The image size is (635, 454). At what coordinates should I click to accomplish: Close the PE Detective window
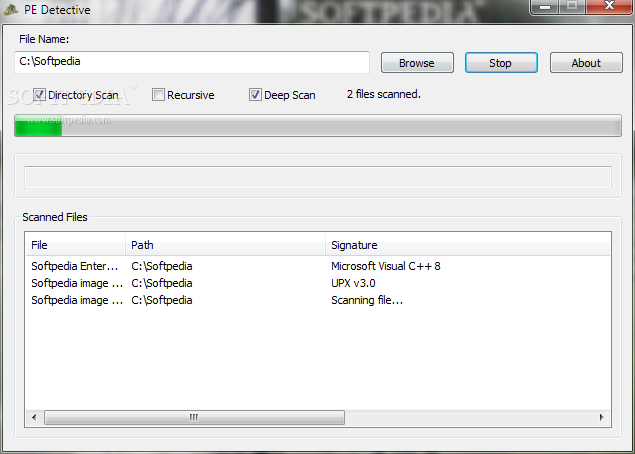[x=609, y=6]
